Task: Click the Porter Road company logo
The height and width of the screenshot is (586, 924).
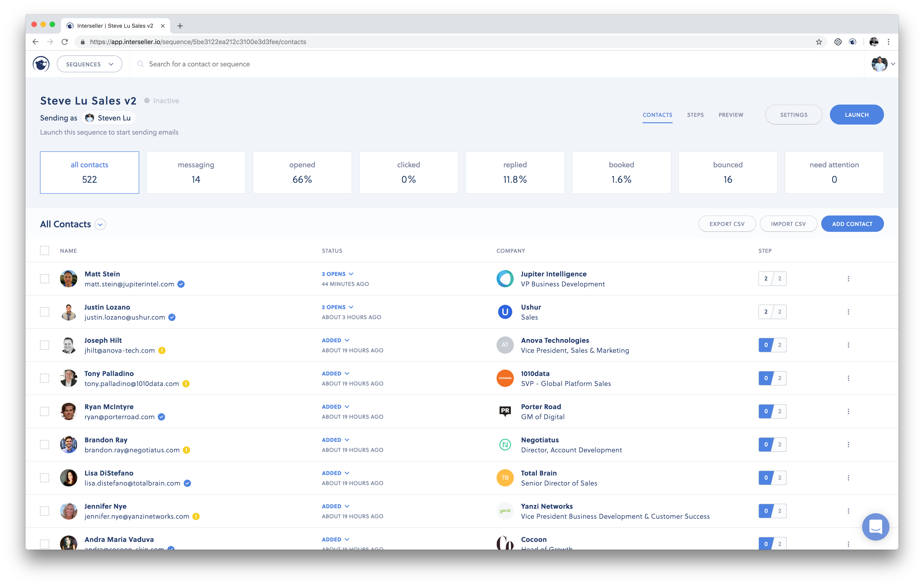Action: (x=505, y=411)
